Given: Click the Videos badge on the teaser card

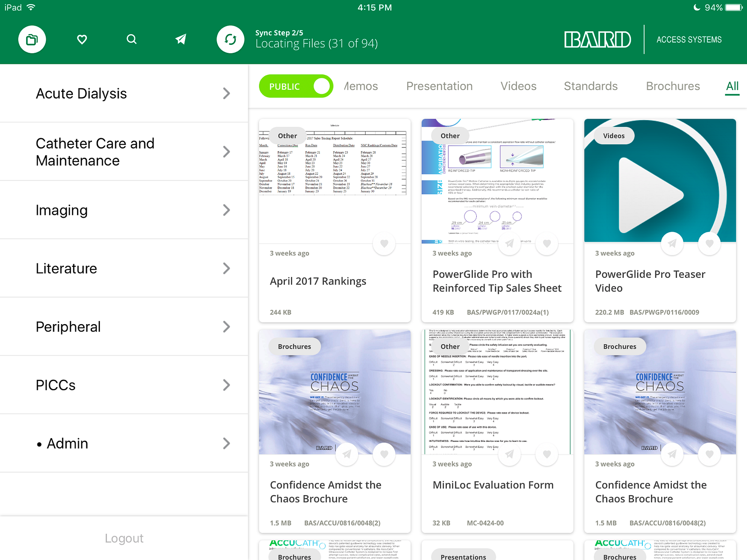Looking at the screenshot, I should pyautogui.click(x=613, y=136).
